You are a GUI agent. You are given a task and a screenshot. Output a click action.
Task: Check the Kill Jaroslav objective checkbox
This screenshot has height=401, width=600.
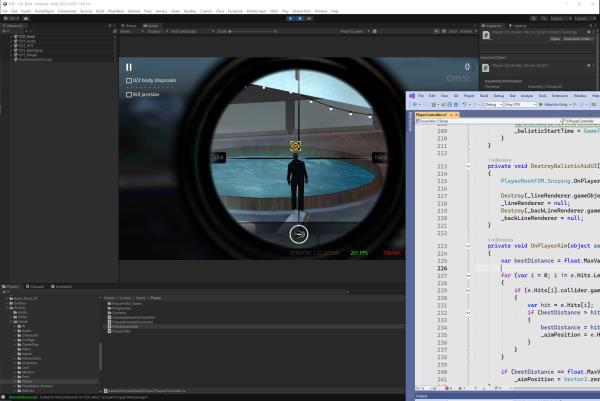point(129,94)
